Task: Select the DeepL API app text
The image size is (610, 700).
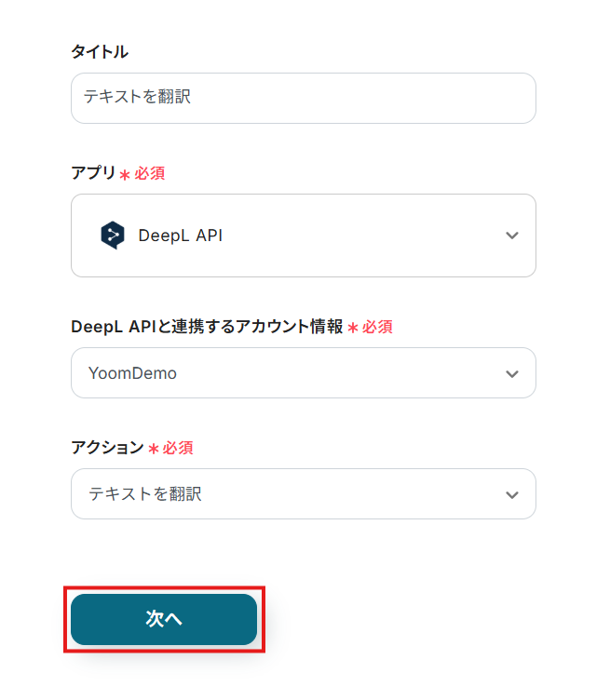Action: 180,236
